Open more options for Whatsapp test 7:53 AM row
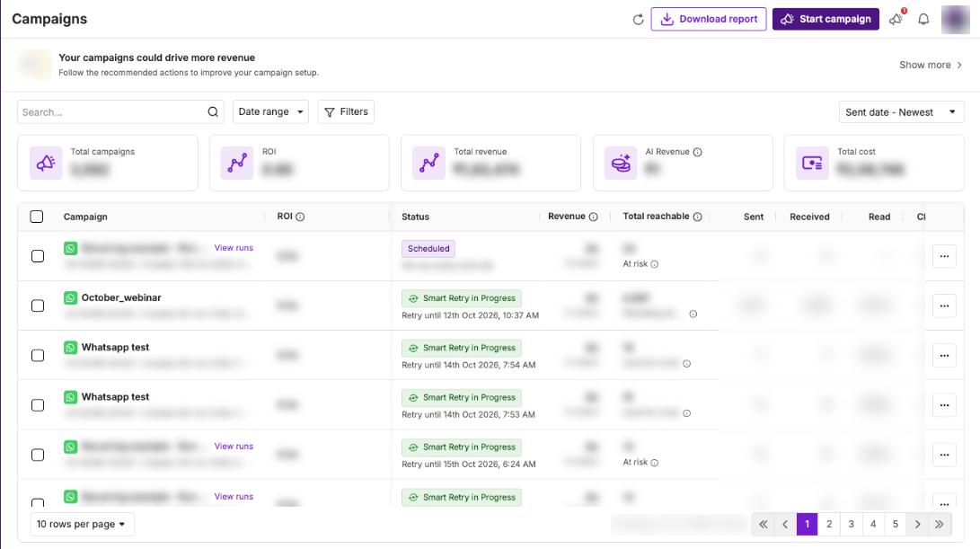Viewport: 980px width, 549px height. point(944,405)
